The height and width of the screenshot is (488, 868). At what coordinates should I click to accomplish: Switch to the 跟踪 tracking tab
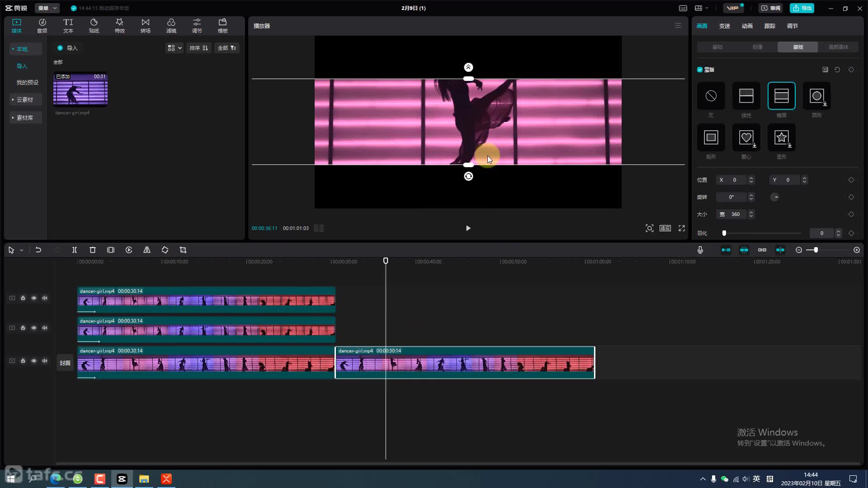(770, 26)
